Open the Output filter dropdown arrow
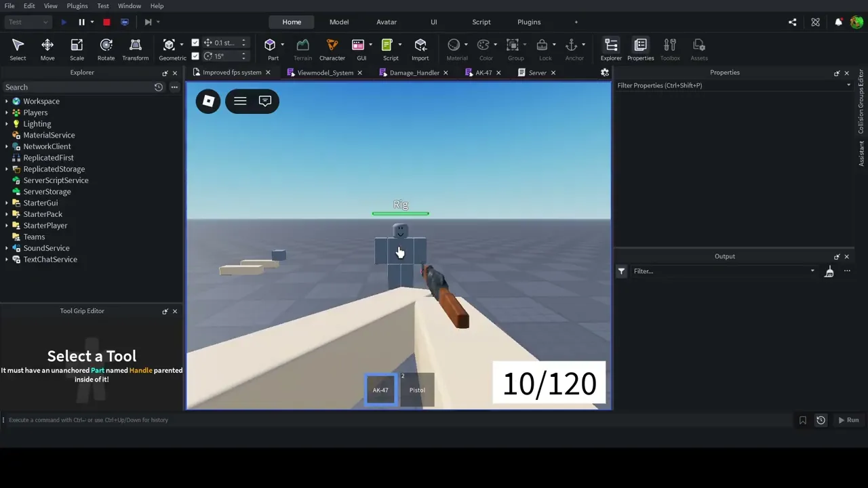 (x=812, y=271)
